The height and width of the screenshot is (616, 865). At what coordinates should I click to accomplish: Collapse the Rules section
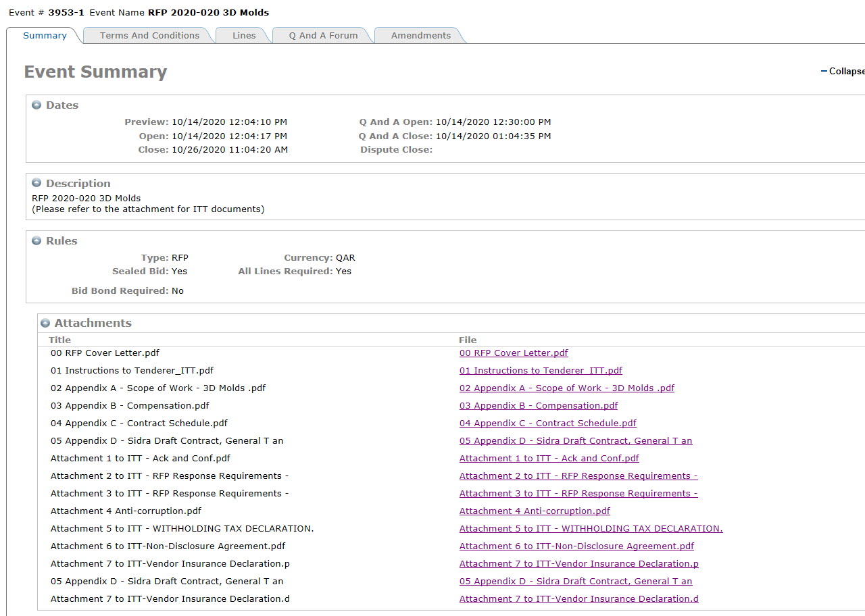click(36, 240)
